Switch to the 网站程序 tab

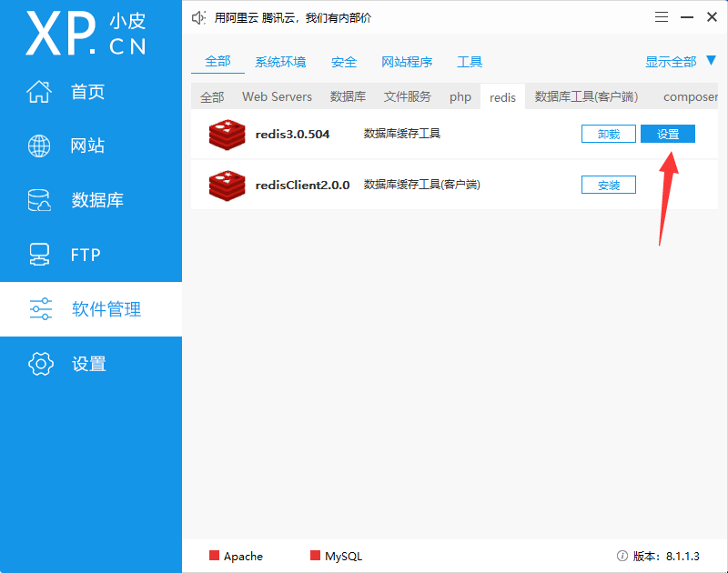point(407,62)
